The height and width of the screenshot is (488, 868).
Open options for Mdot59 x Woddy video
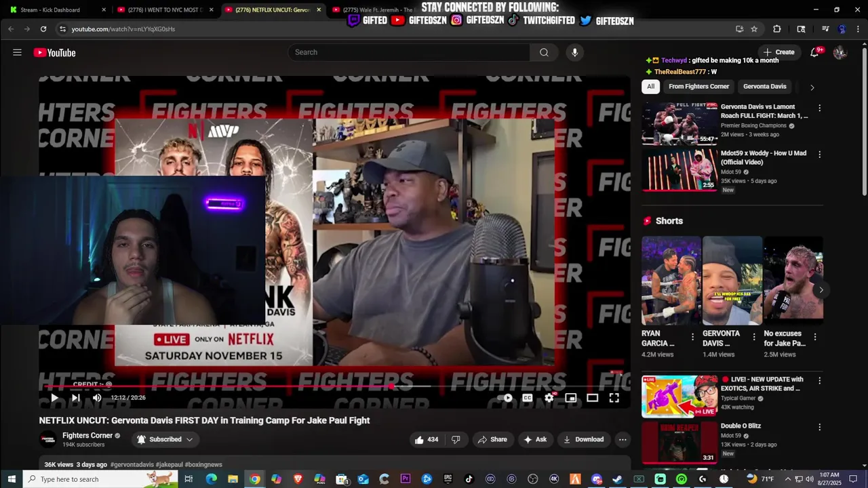click(819, 155)
